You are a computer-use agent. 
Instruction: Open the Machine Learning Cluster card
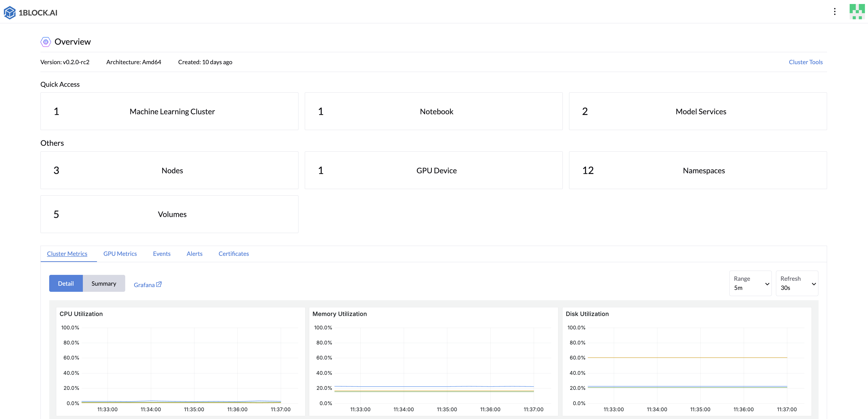click(x=169, y=111)
